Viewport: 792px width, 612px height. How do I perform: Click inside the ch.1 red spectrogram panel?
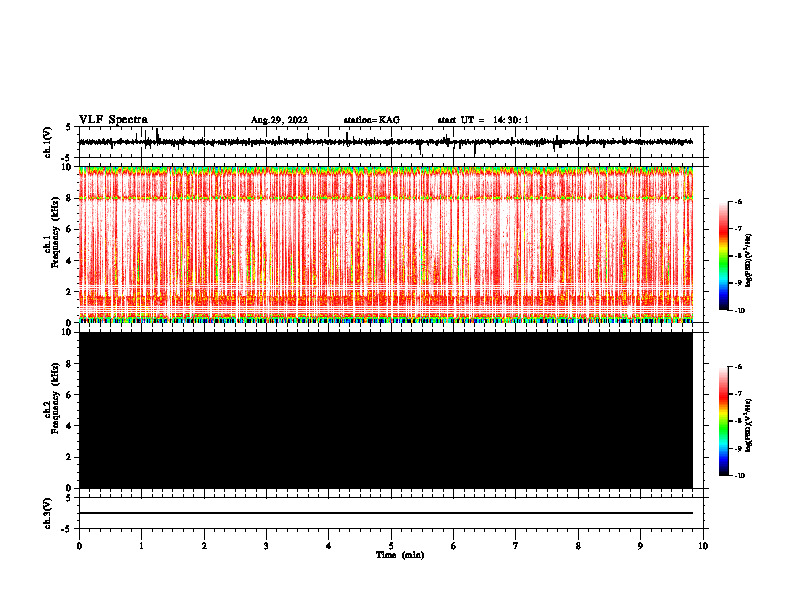point(385,244)
